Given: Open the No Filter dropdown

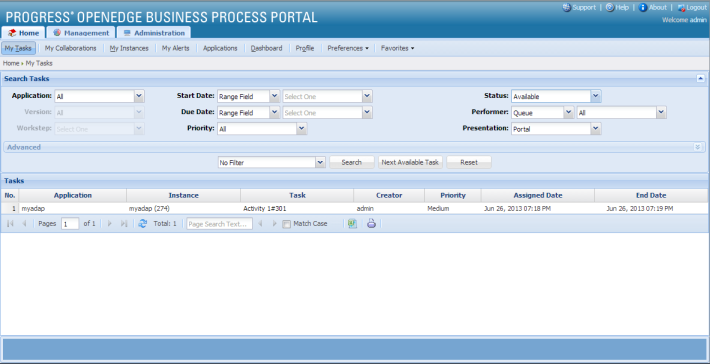Looking at the screenshot, I should click(321, 163).
